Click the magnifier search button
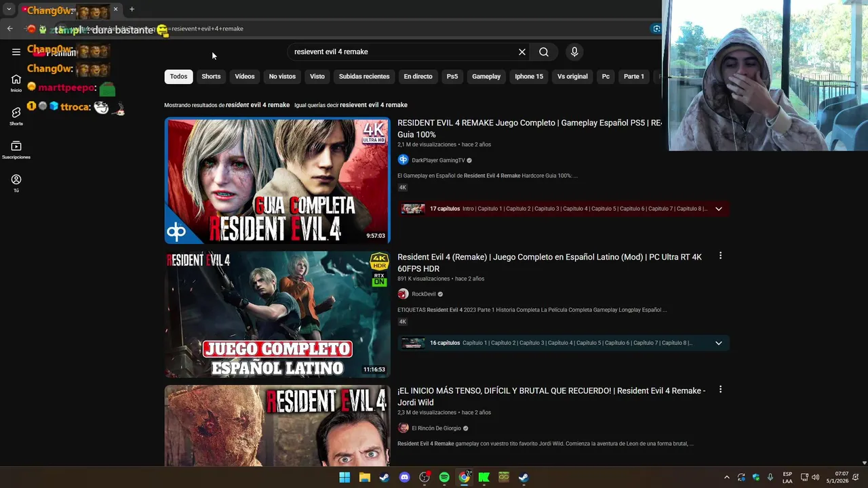The height and width of the screenshot is (488, 868). (544, 52)
